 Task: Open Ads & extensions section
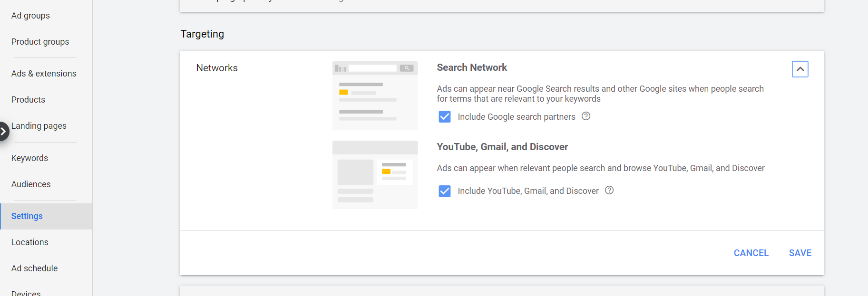tap(44, 74)
